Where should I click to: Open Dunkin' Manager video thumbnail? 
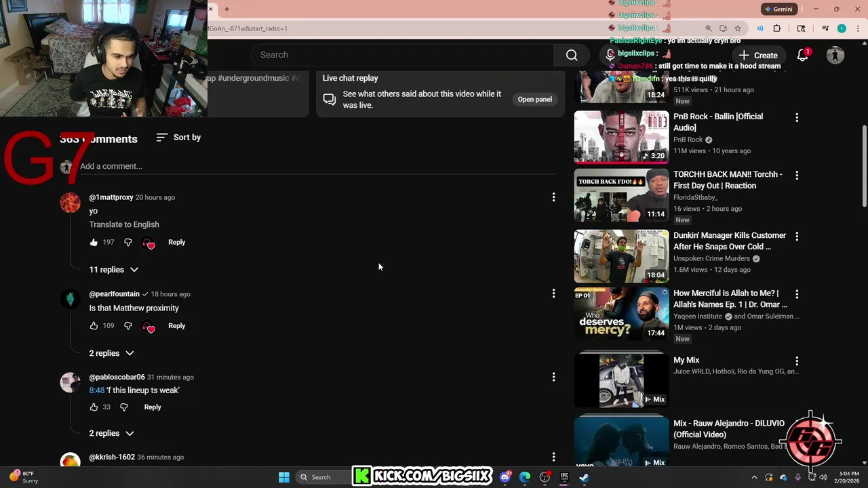coord(621,256)
